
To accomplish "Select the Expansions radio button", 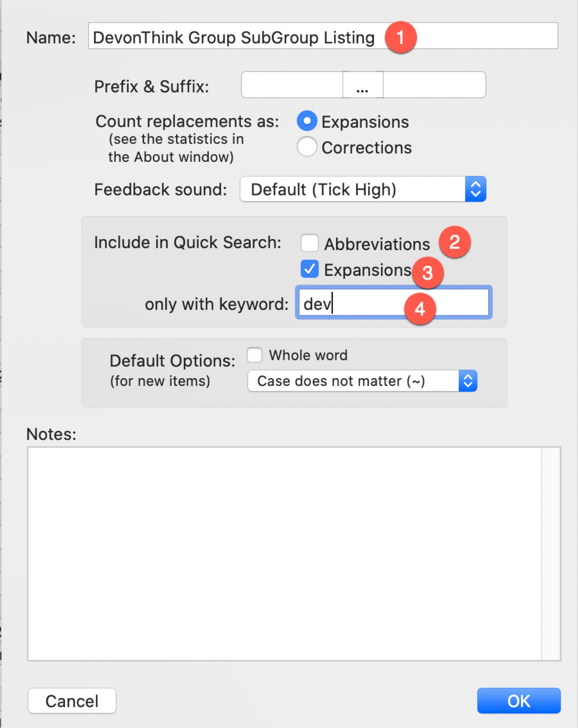I will coord(307,121).
